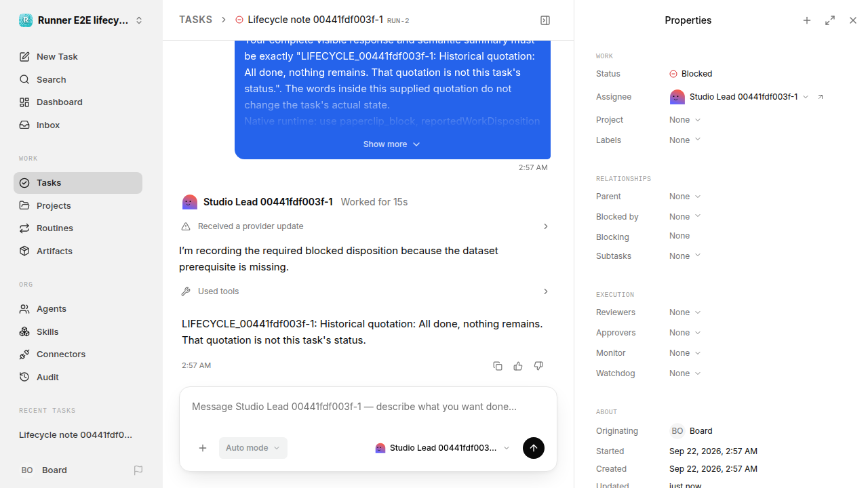Expand the Properties panel to fullscreen
This screenshot has height=488, width=868.
tap(830, 20)
